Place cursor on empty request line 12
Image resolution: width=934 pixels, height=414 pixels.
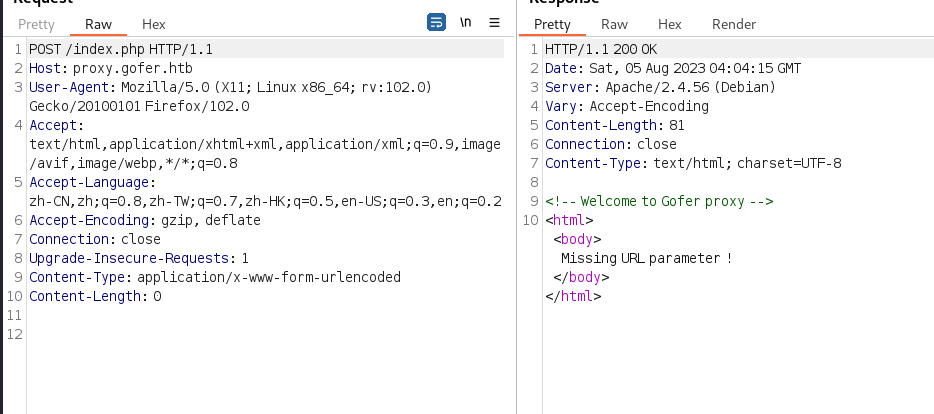(265, 334)
